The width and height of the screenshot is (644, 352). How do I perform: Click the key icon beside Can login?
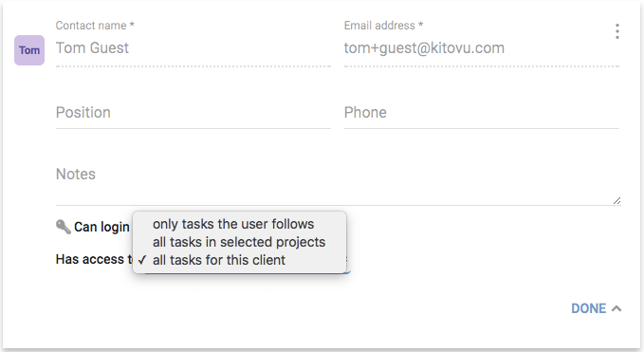coord(63,227)
